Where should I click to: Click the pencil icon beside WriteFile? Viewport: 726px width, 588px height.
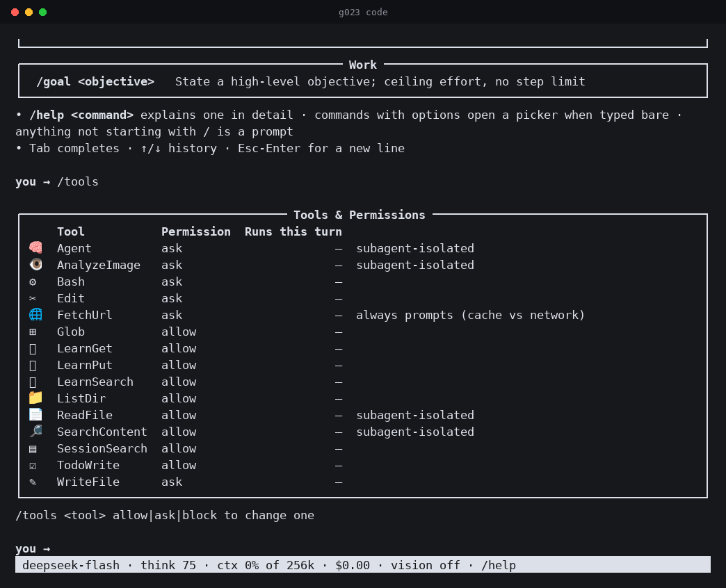33,482
